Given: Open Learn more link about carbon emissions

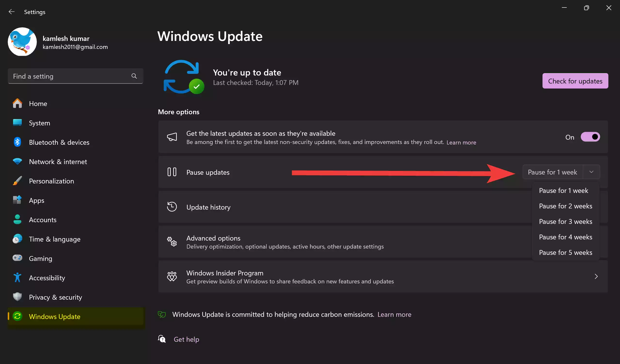Looking at the screenshot, I should (394, 315).
